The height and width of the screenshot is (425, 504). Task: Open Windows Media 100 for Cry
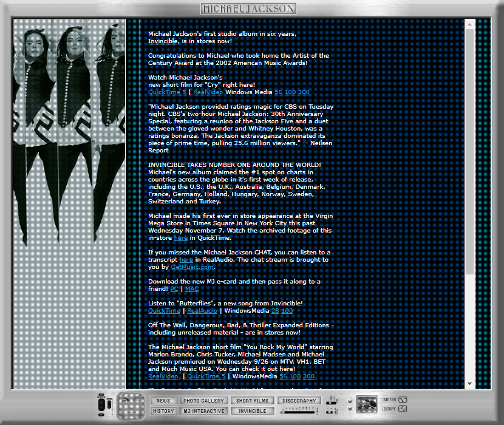pos(290,92)
